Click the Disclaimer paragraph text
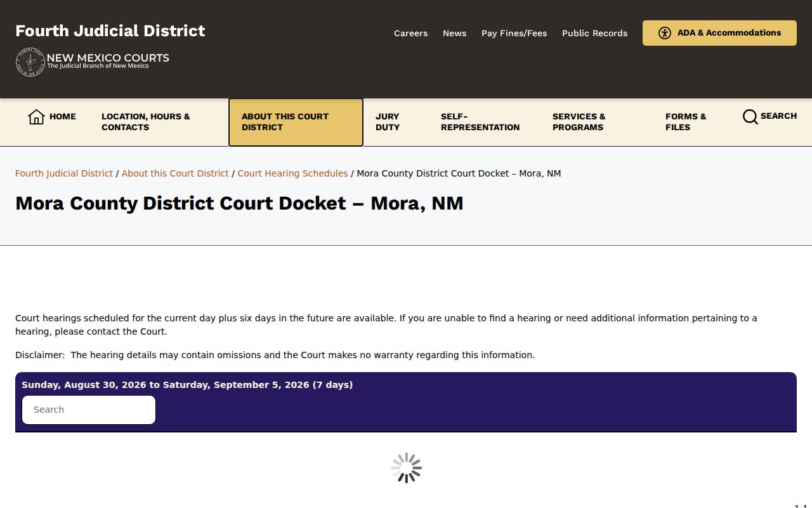This screenshot has height=508, width=812. pyautogui.click(x=275, y=355)
